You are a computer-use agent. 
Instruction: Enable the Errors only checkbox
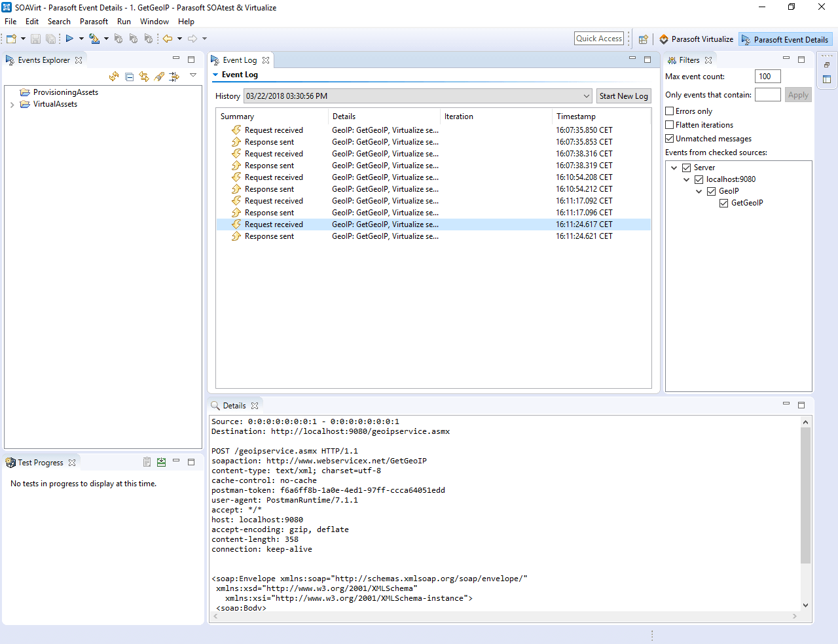tap(670, 111)
